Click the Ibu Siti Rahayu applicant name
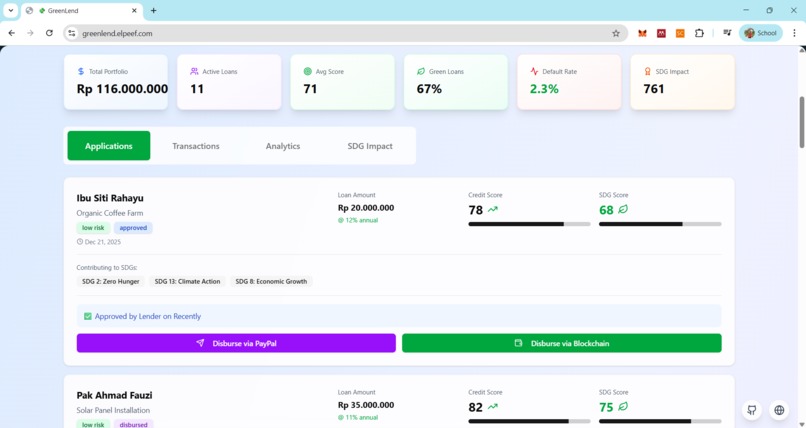This screenshot has width=806, height=428. coord(110,198)
